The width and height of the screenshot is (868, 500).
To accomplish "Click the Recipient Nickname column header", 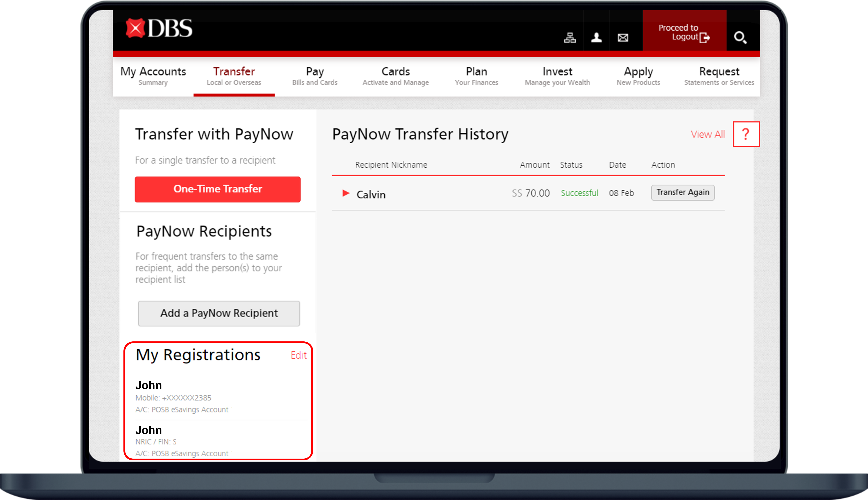I will pos(391,165).
